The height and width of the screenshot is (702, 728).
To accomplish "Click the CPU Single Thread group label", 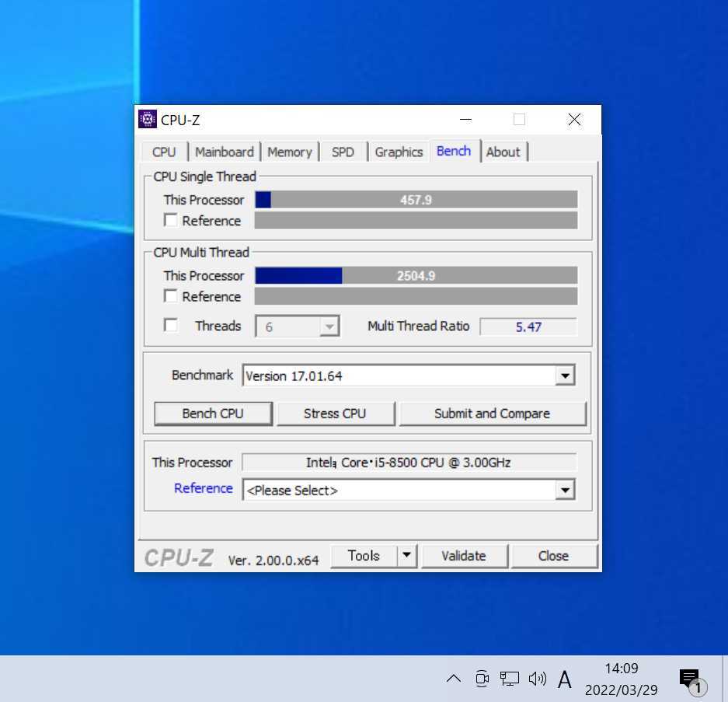I will [205, 176].
